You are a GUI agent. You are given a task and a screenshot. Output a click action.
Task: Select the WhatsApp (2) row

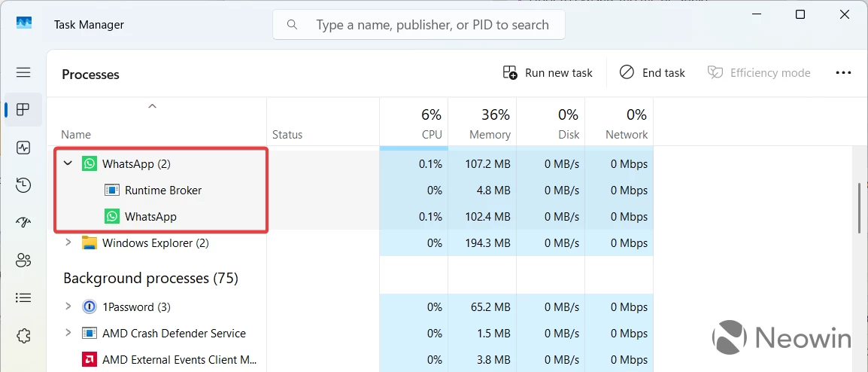point(351,163)
